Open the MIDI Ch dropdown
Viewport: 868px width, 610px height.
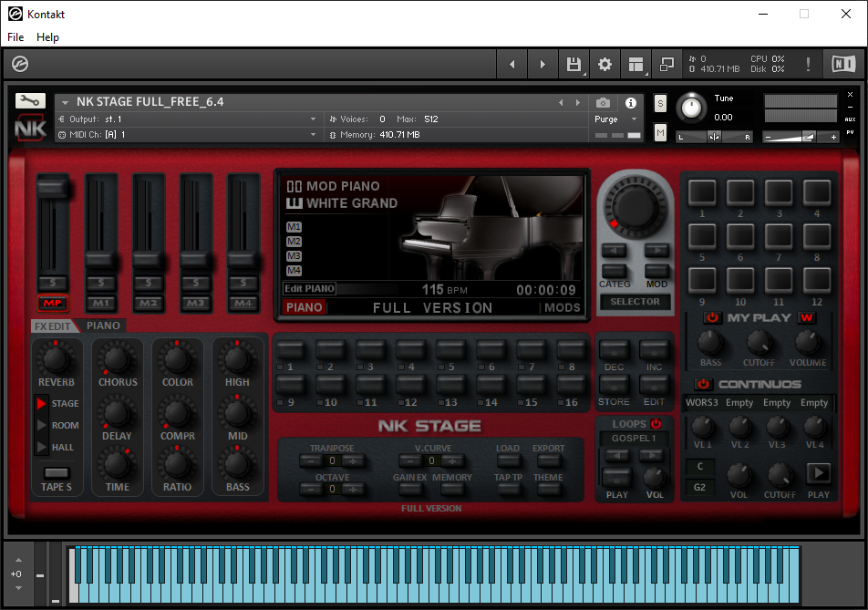point(187,135)
